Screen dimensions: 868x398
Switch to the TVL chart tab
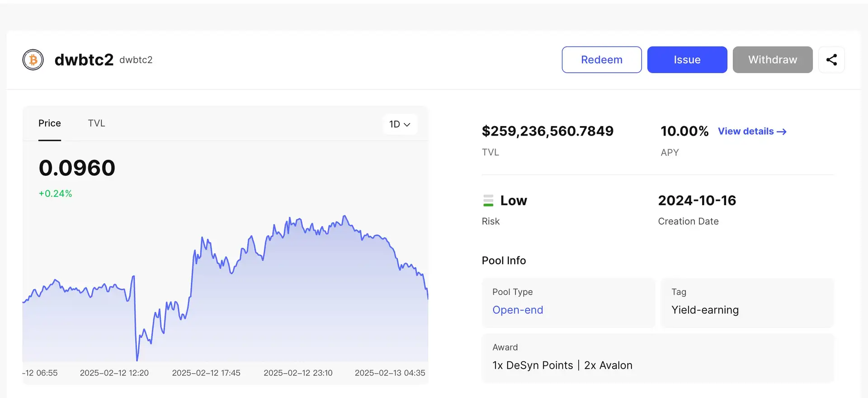pos(96,123)
